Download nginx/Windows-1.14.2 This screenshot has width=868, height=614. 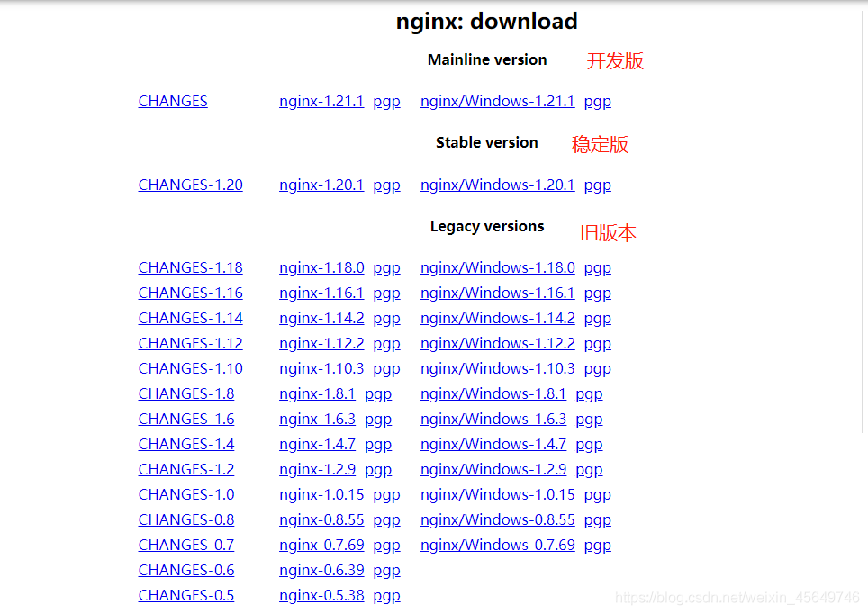498,319
